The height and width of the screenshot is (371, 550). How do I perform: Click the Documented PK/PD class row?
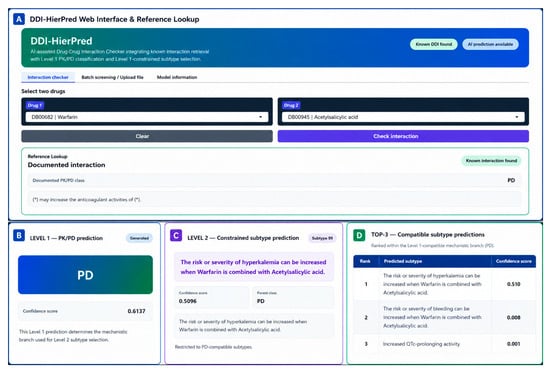coord(275,180)
